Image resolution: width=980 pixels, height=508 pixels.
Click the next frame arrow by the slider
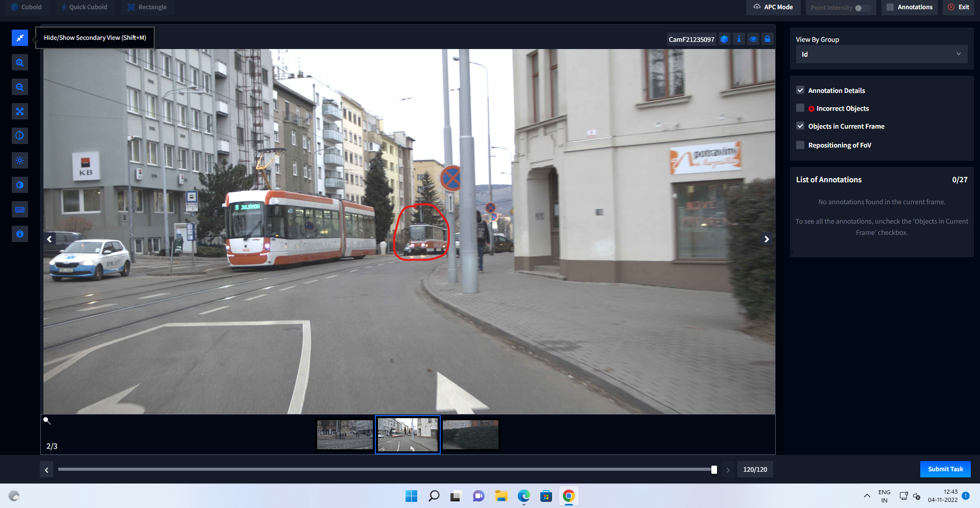click(728, 470)
